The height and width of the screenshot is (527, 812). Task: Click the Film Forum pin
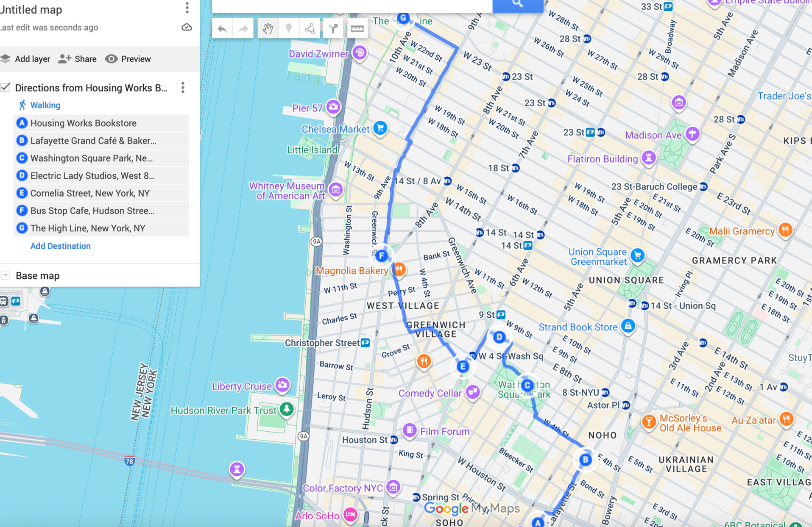[410, 430]
